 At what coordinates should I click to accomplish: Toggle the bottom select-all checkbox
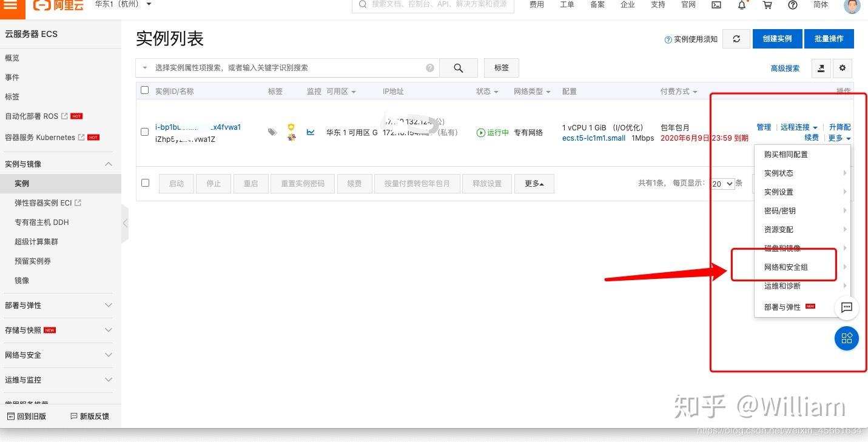click(145, 182)
